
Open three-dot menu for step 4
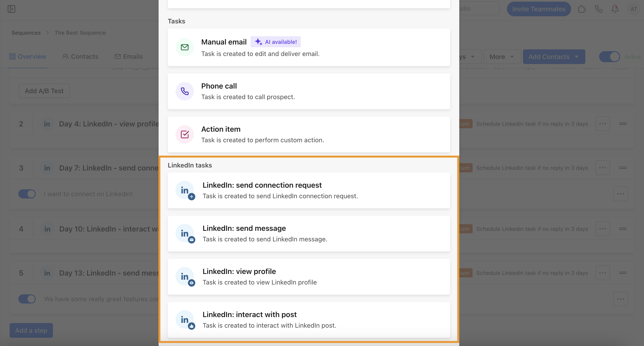[603, 229]
